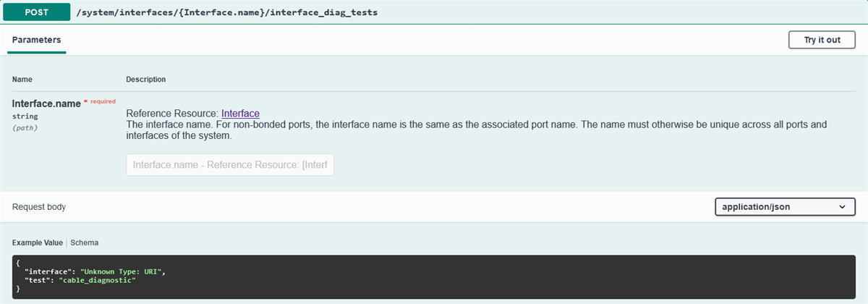Click the Name column header
868x304 pixels.
(x=22, y=79)
